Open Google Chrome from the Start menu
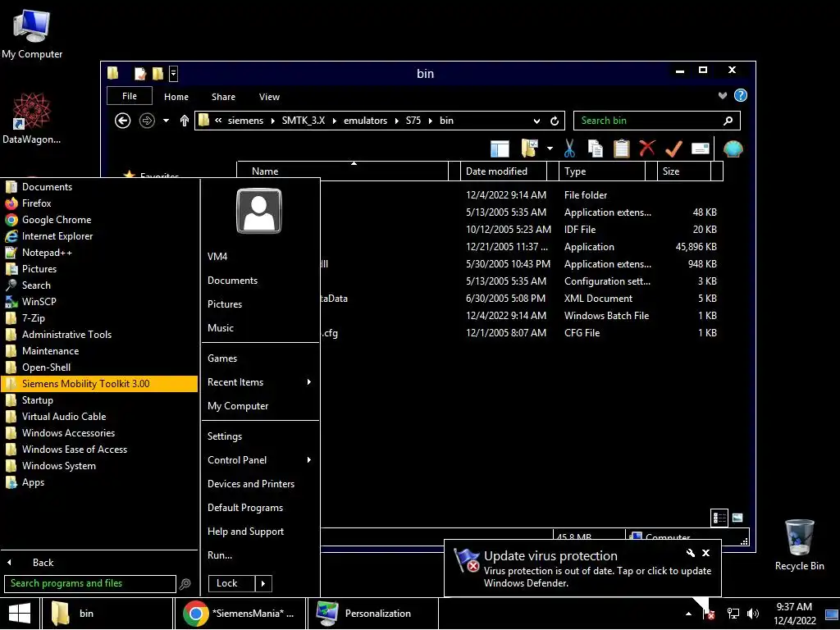This screenshot has height=630, width=840. tap(99, 220)
